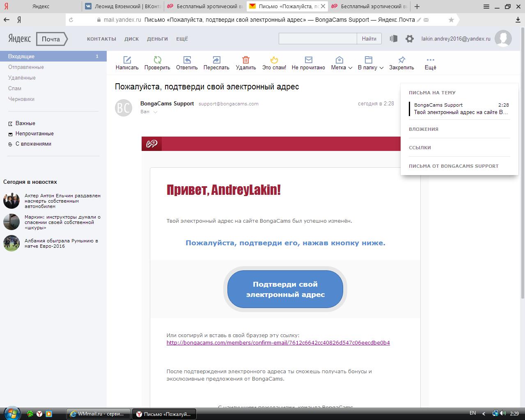The height and width of the screenshot is (420, 525).
Task: Open the user avatar profile menu
Action: tap(503, 39)
